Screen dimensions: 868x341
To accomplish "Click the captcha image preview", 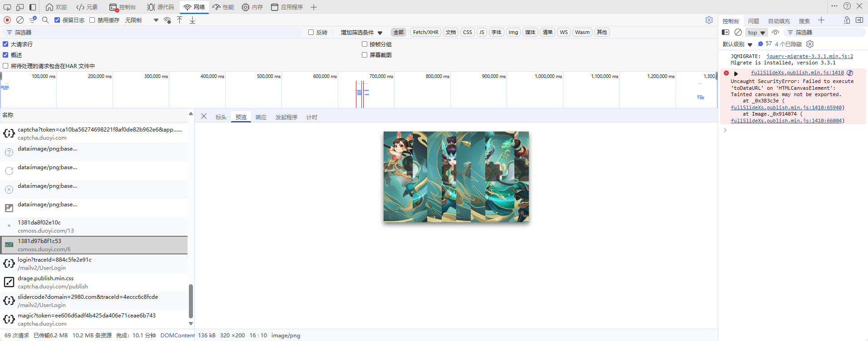I will point(456,177).
